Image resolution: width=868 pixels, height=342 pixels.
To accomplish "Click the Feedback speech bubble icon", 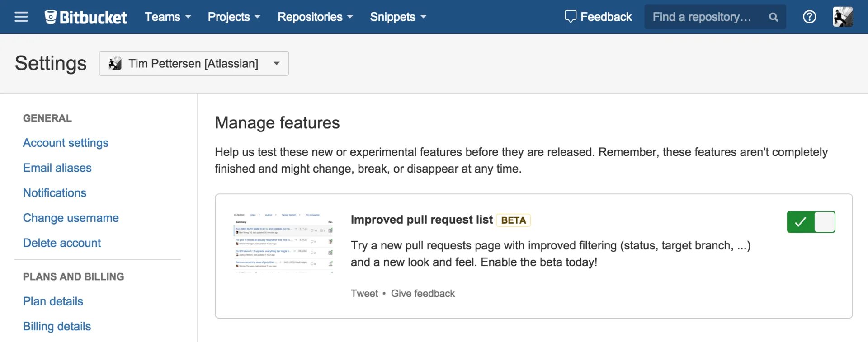I will click(x=570, y=17).
